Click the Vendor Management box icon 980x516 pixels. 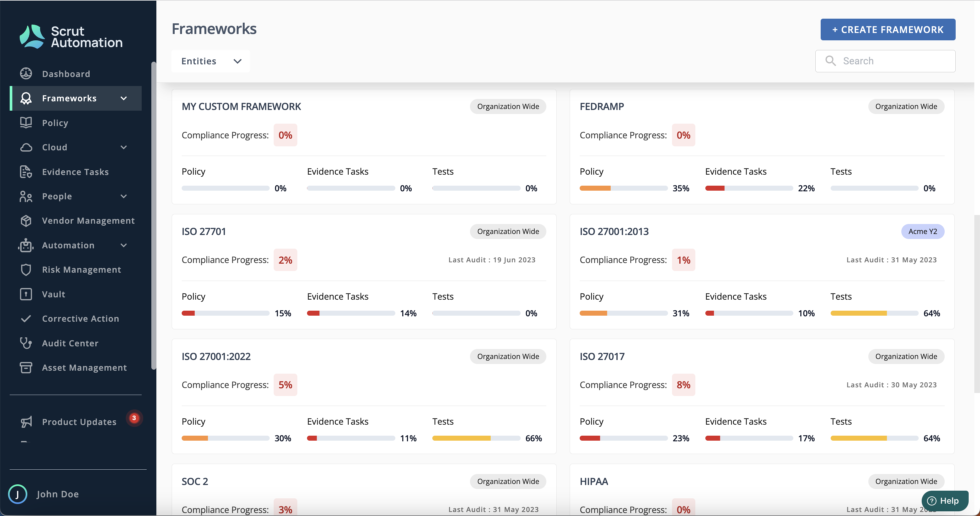point(26,221)
